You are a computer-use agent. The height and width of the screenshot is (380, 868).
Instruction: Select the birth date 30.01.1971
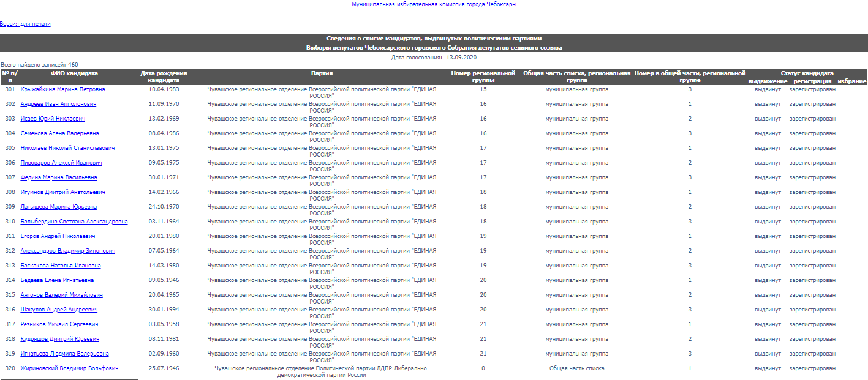point(164,177)
